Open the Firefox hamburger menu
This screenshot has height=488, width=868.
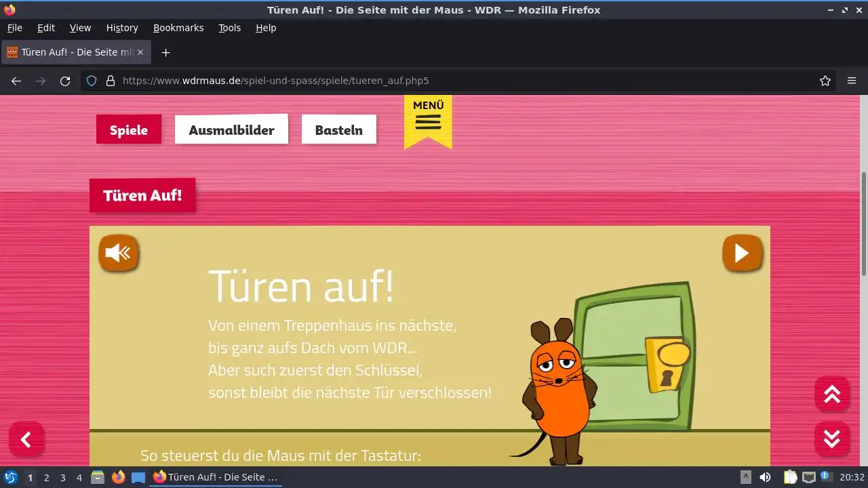pos(852,81)
